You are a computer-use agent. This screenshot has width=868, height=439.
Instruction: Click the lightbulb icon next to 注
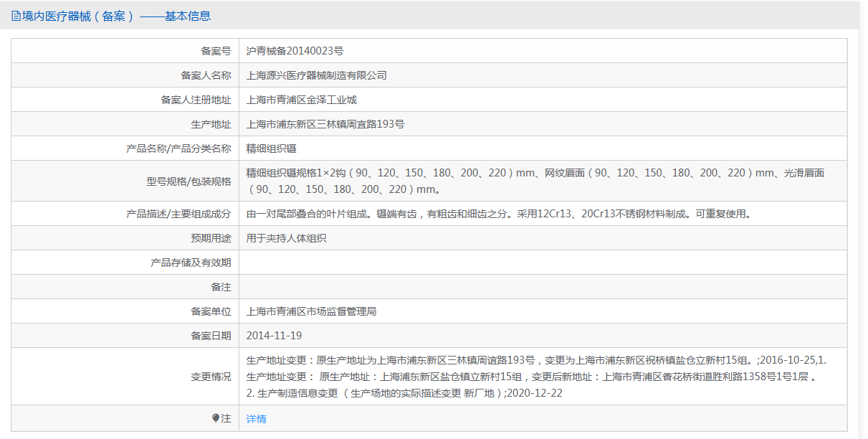pyautogui.click(x=216, y=418)
